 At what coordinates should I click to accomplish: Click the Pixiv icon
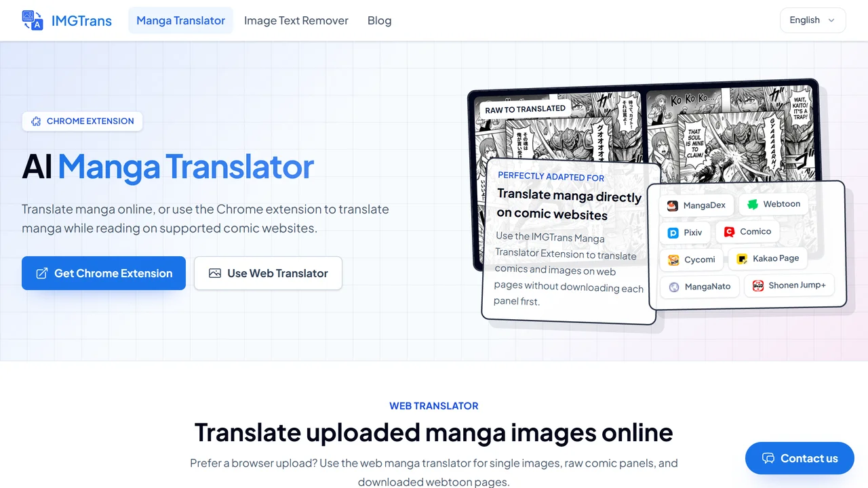(x=673, y=232)
